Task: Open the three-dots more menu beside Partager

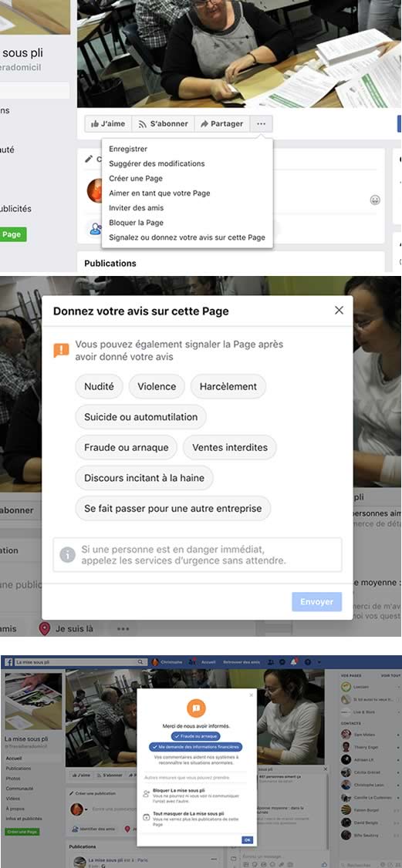Action: tap(262, 124)
